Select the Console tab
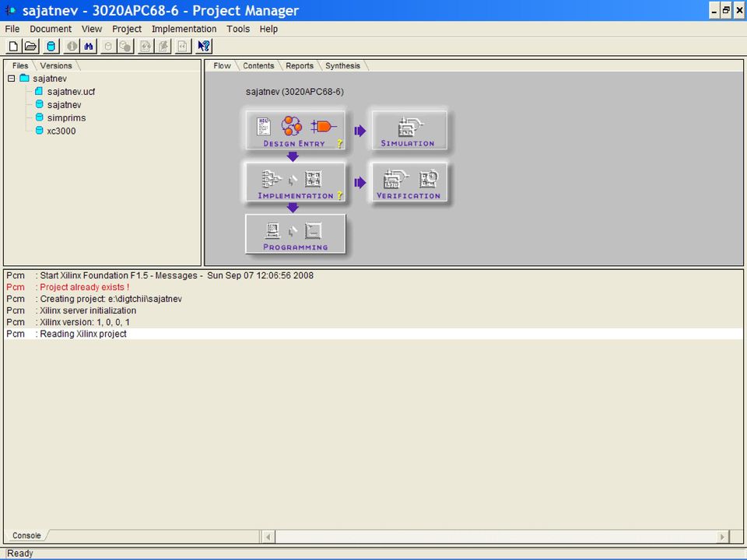The image size is (747, 560). pos(26,535)
